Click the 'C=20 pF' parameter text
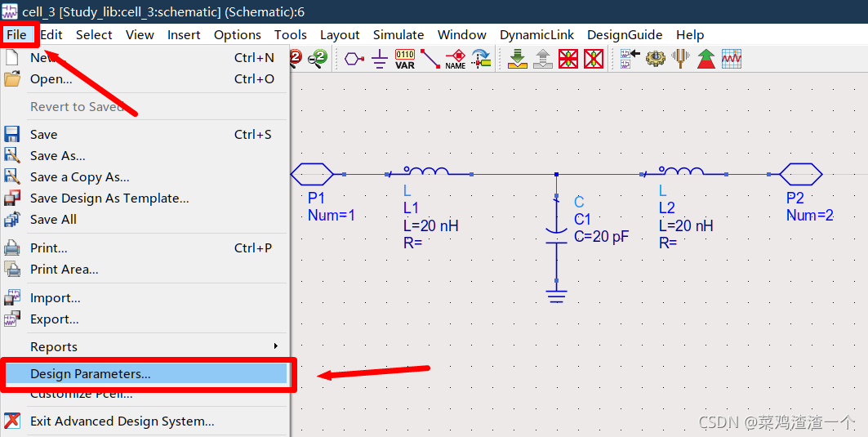This screenshot has height=437, width=868. pyautogui.click(x=602, y=237)
